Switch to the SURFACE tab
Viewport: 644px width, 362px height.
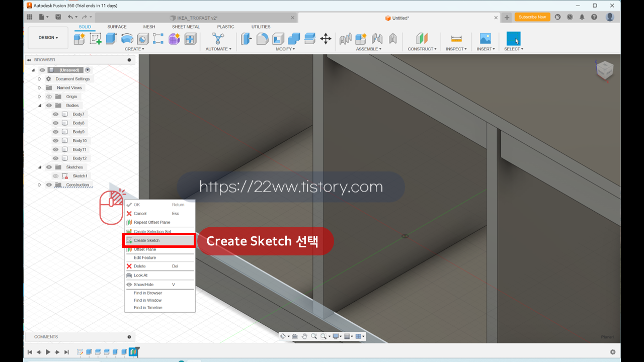[117, 27]
